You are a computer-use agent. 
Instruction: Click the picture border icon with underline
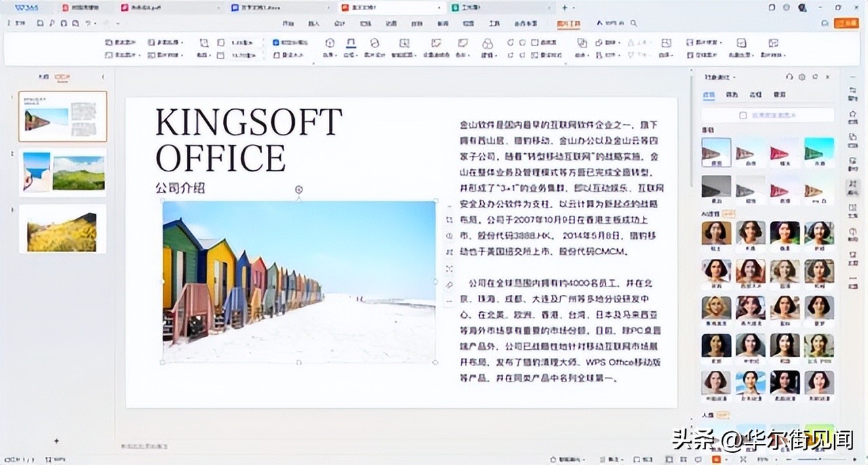click(350, 43)
